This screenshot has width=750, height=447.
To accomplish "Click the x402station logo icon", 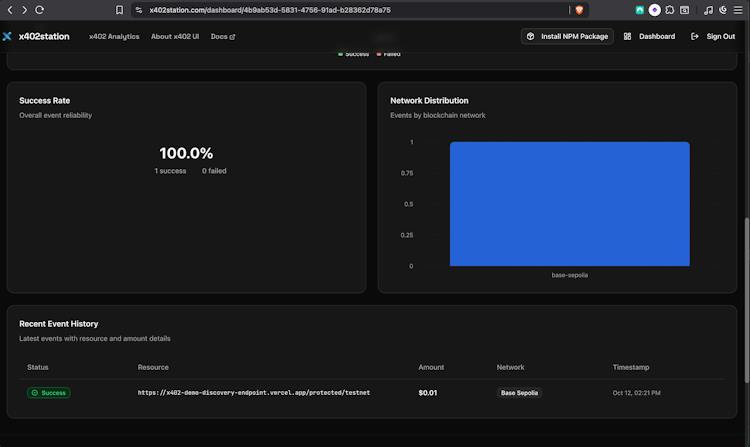I will tap(7, 36).
